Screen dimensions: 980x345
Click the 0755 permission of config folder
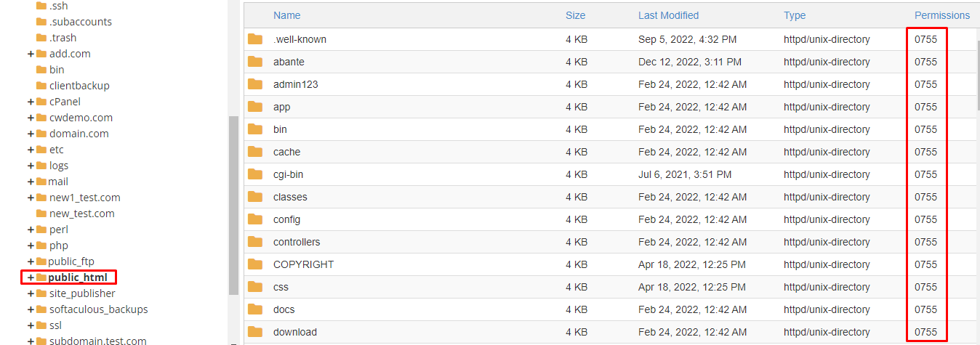point(925,219)
